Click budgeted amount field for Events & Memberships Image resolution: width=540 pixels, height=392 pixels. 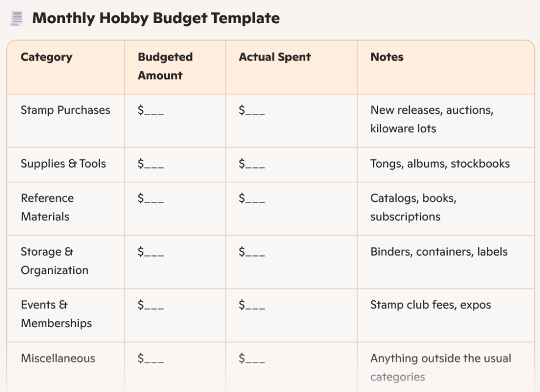(x=151, y=305)
